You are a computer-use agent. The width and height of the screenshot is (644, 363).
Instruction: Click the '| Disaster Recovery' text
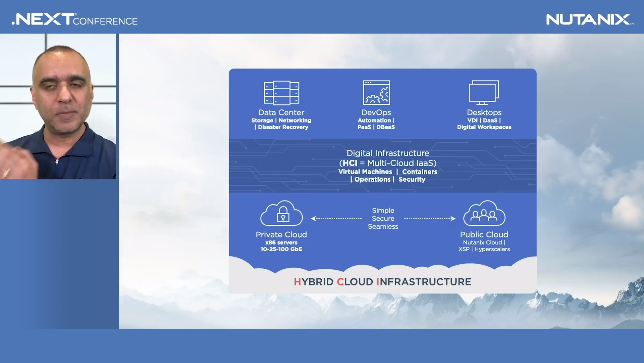[x=281, y=127]
